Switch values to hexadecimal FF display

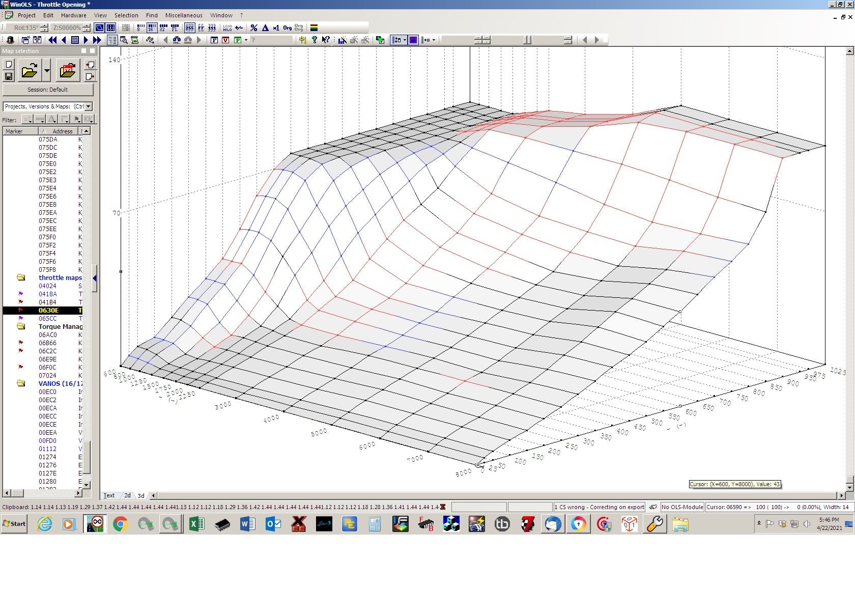click(x=201, y=28)
